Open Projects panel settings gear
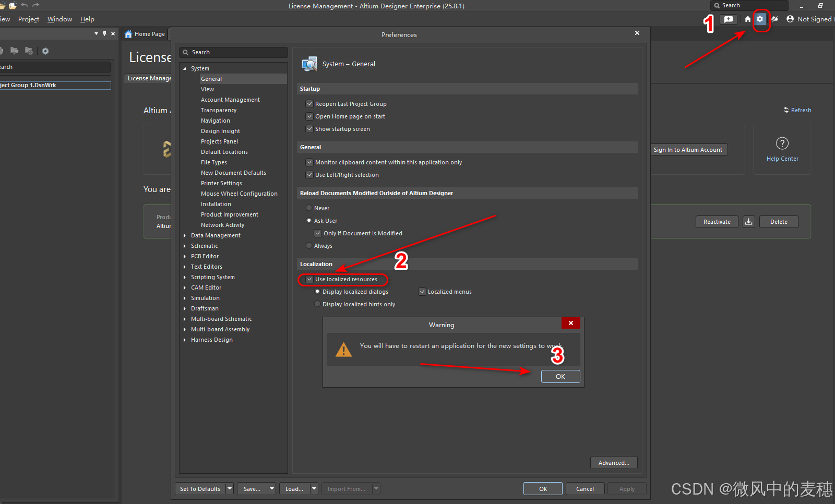Image resolution: width=835 pixels, height=504 pixels. [45, 51]
